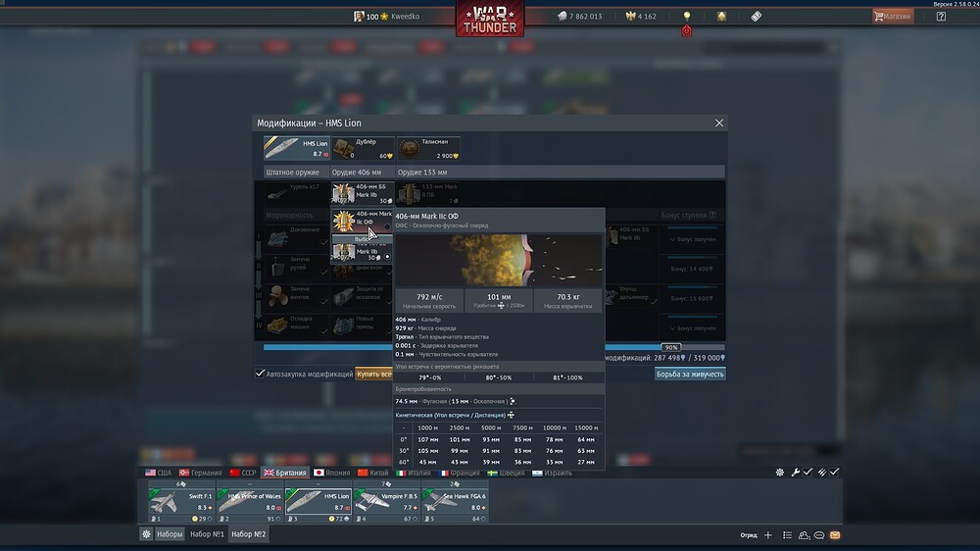The image size is (980, 551).
Task: Click the Наборы presets button
Action: point(170,534)
